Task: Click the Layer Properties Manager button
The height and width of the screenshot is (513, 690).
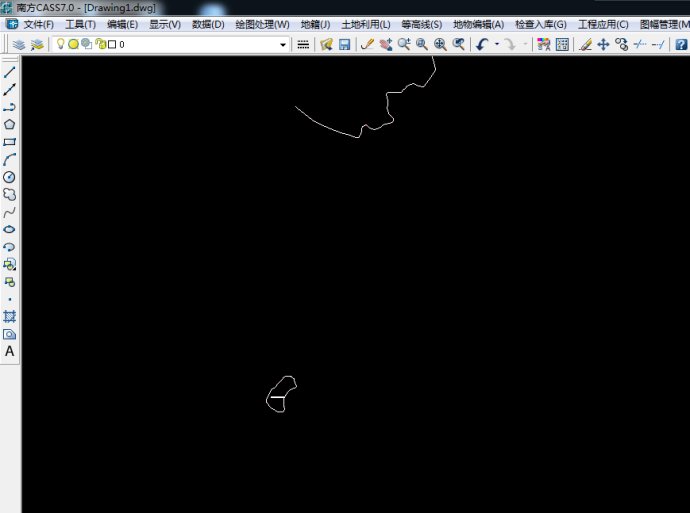Action: point(19,44)
